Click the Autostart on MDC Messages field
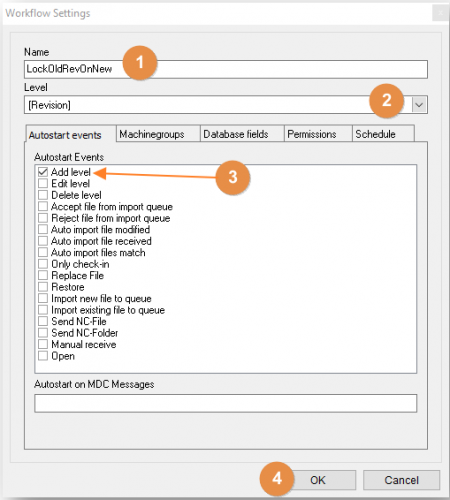The image size is (450, 500). [226, 403]
